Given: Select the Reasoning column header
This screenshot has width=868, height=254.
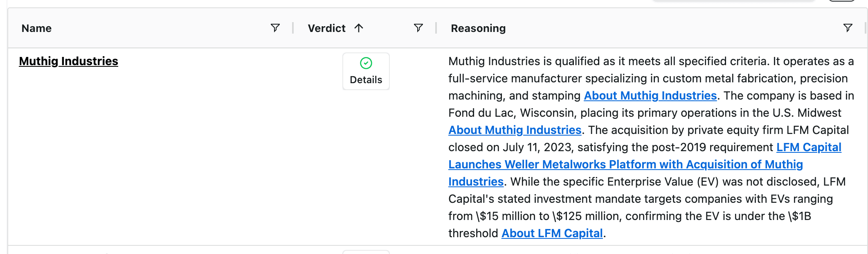Looking at the screenshot, I should pyautogui.click(x=477, y=28).
